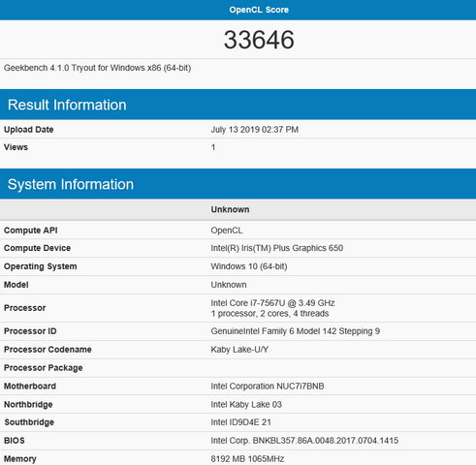476x465 pixels.
Task: Click the System Information section heading
Action: point(71,184)
